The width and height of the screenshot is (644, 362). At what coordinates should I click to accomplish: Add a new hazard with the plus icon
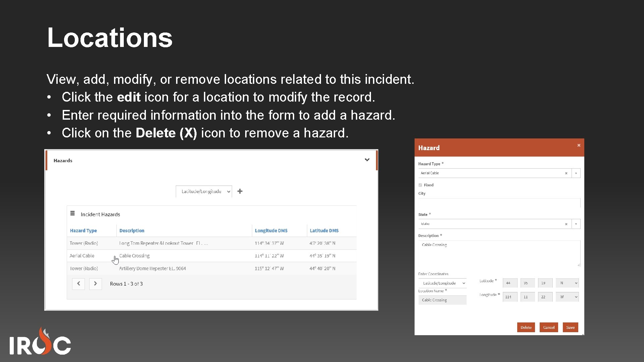pyautogui.click(x=240, y=191)
